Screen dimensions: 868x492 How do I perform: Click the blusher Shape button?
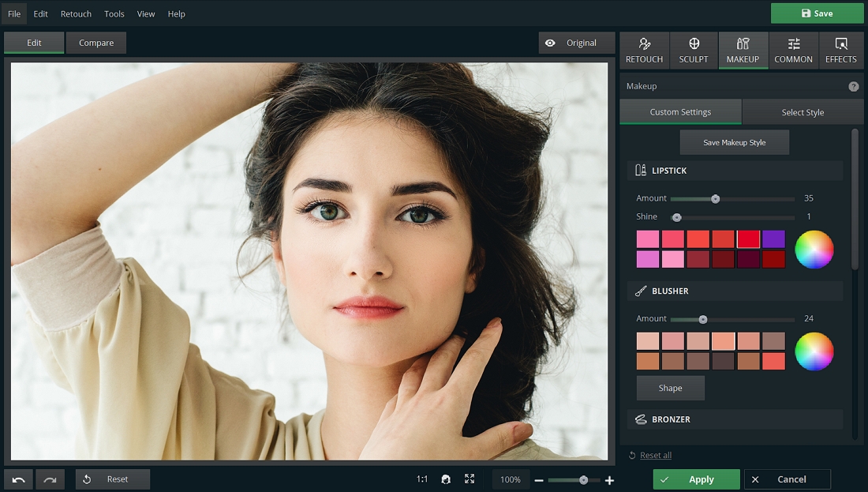(x=671, y=388)
